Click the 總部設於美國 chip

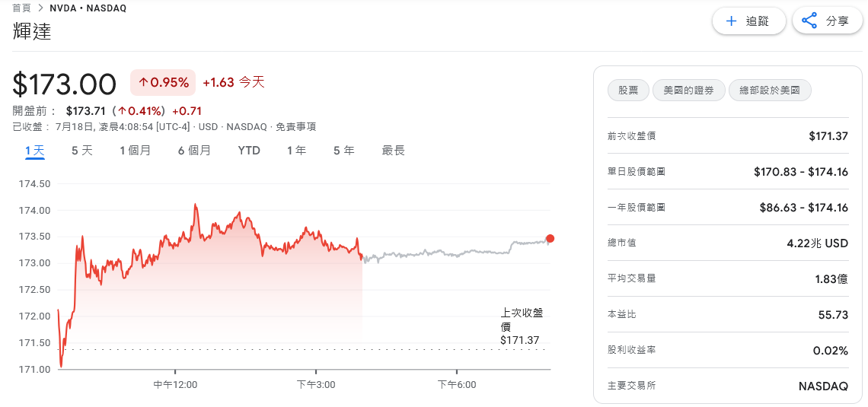pyautogui.click(x=770, y=91)
